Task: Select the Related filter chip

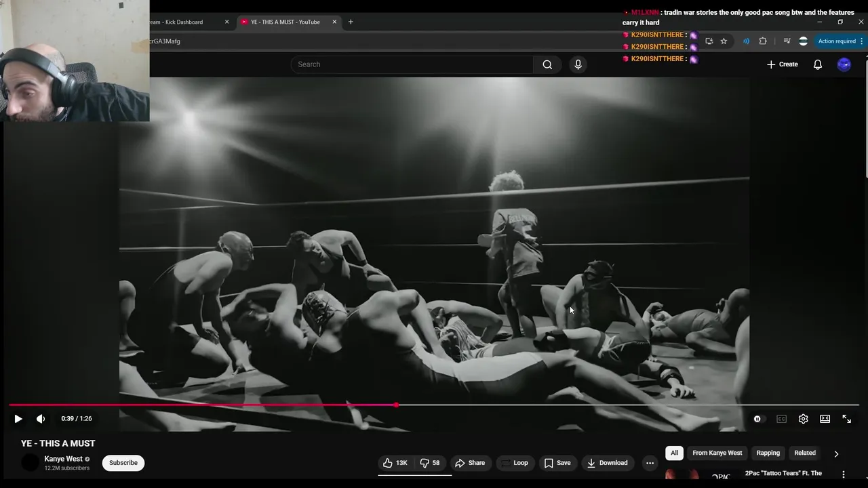Action: pos(805,453)
